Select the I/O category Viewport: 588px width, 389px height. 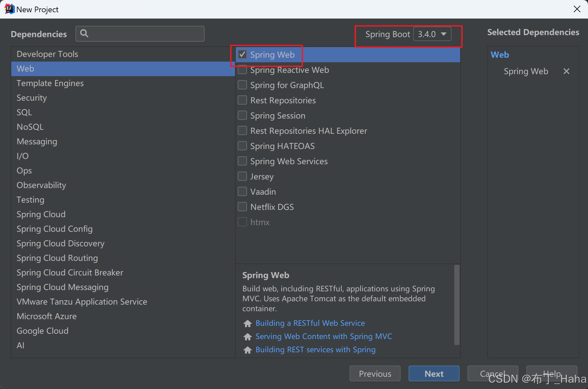(x=123, y=156)
